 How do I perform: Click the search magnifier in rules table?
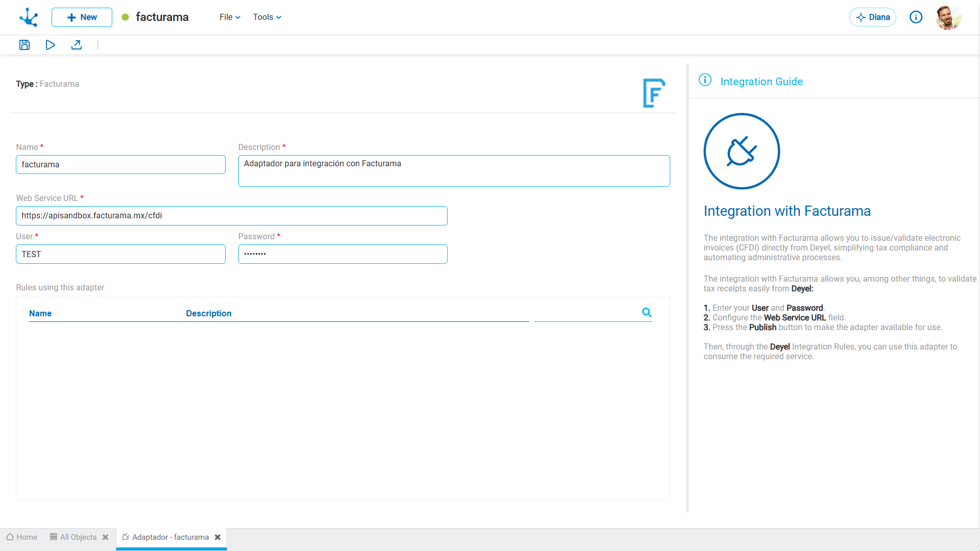point(647,312)
